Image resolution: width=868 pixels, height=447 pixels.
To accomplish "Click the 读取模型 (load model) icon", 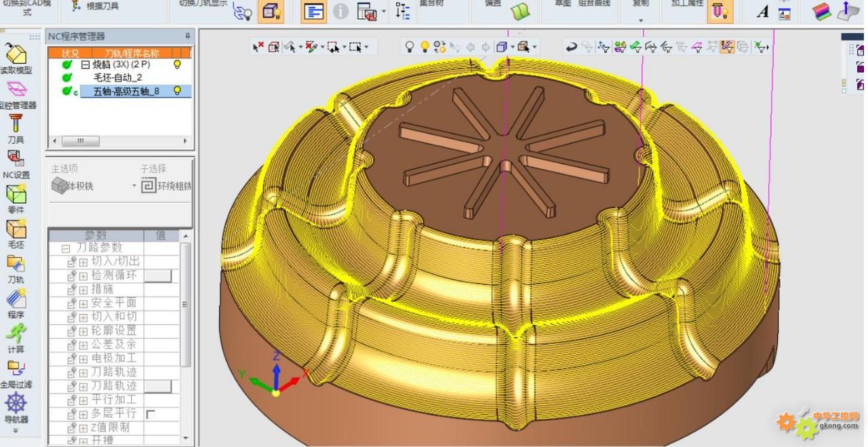I will pos(16,54).
